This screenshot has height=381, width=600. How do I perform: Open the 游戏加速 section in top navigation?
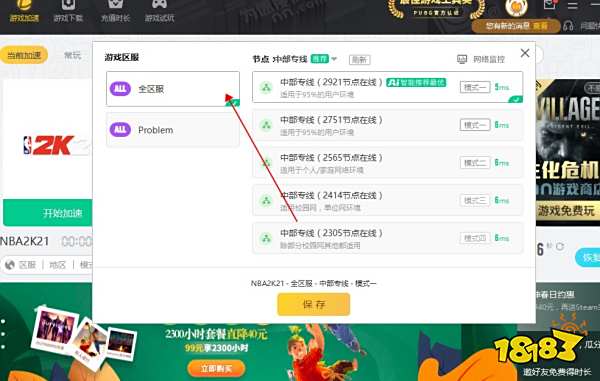[x=24, y=11]
